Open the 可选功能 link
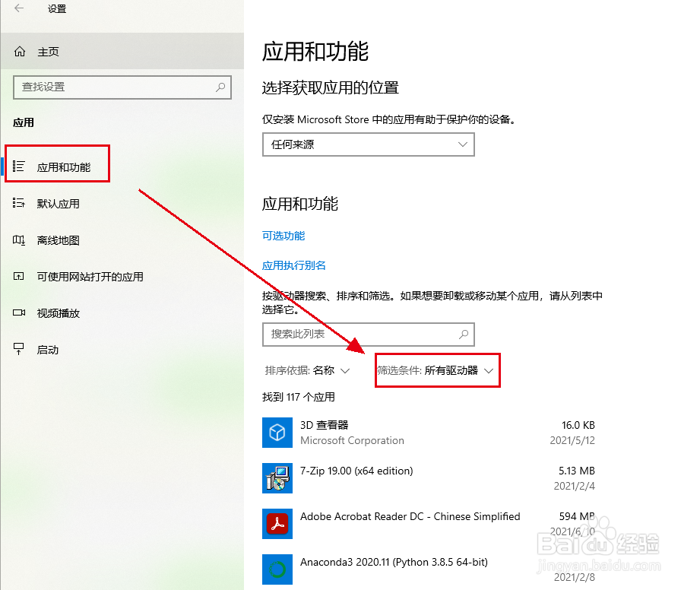700x590 pixels. (283, 236)
